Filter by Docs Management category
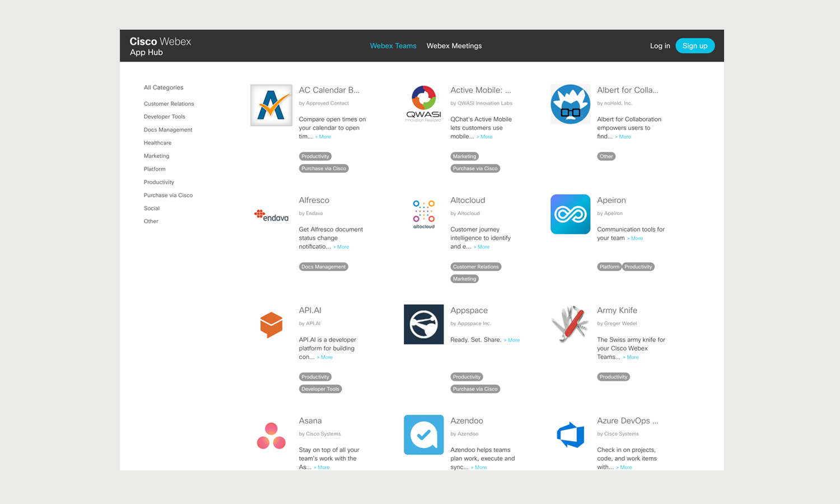The image size is (840, 504). [168, 130]
